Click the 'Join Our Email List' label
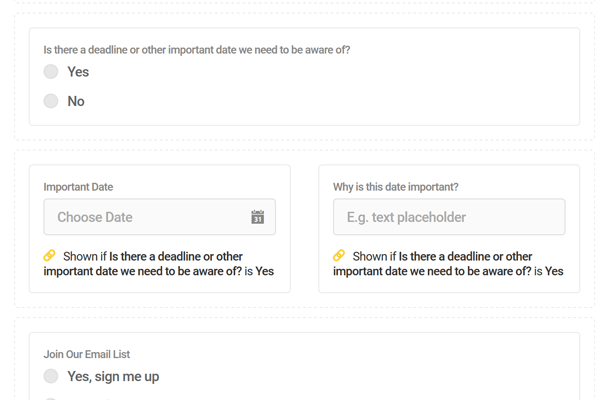The image size is (600, 400). (x=86, y=354)
